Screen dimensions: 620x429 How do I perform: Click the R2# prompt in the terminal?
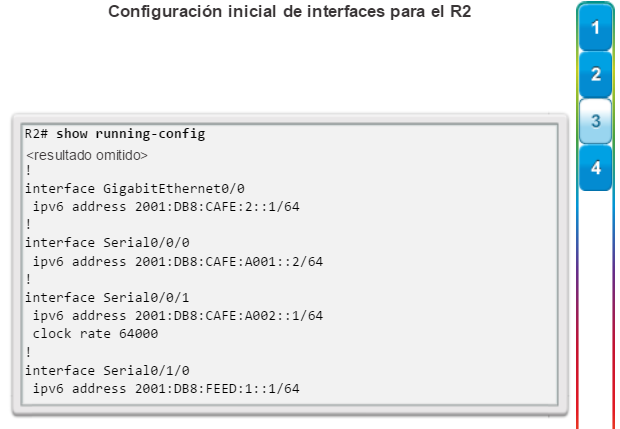click(x=36, y=134)
